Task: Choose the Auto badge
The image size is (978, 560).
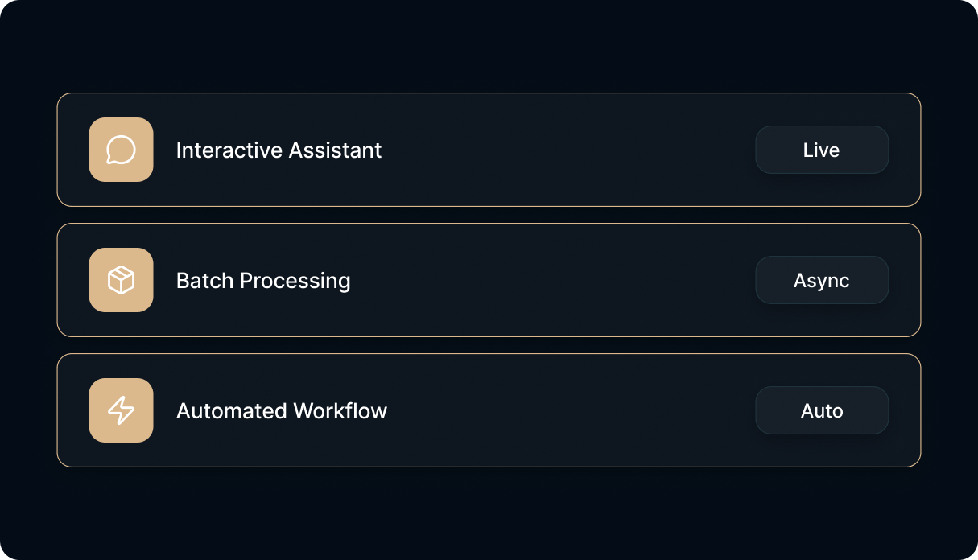Action: [822, 410]
